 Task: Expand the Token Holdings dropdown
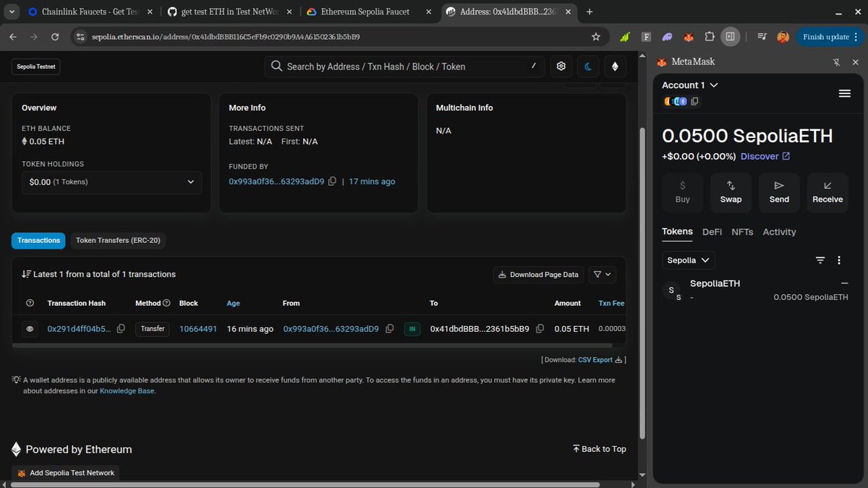(x=111, y=182)
